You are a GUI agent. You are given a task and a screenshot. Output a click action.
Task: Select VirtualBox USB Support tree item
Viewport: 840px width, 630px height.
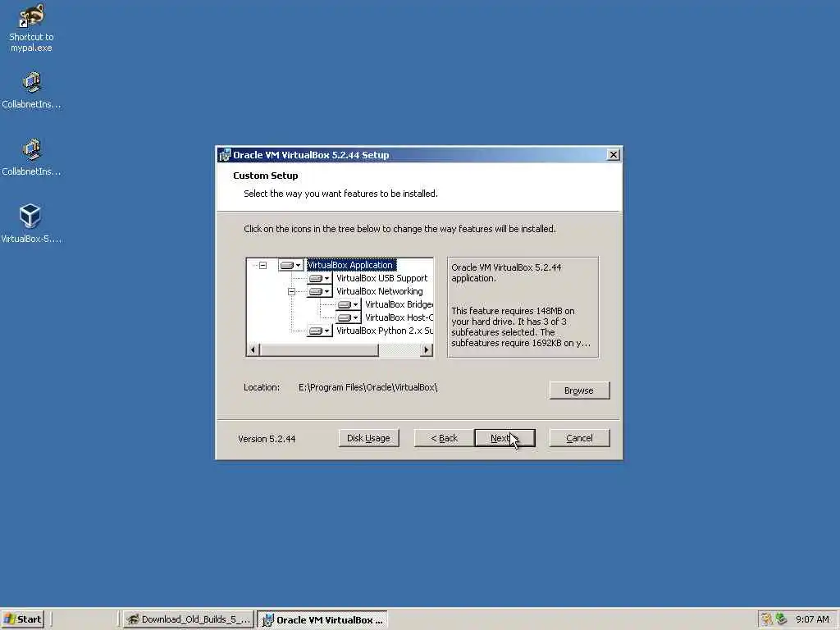coord(382,279)
